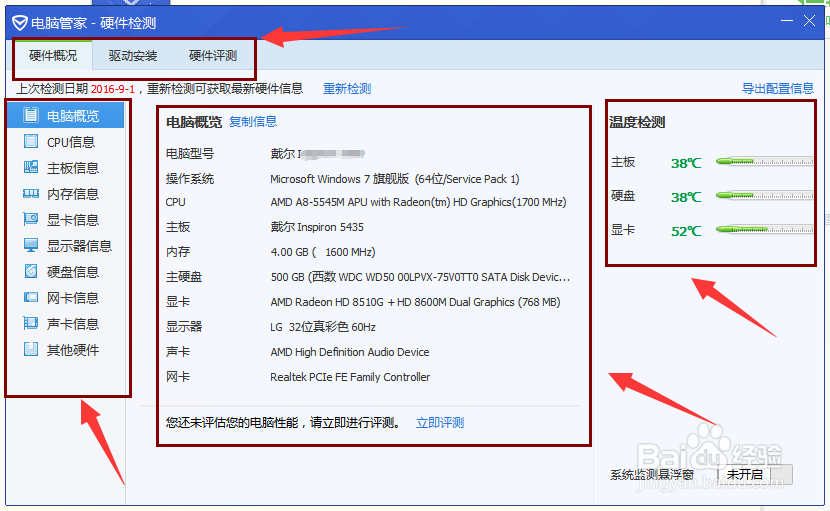Click the AMD High Definition Audio Device text
This screenshot has width=830, height=511.
point(350,352)
